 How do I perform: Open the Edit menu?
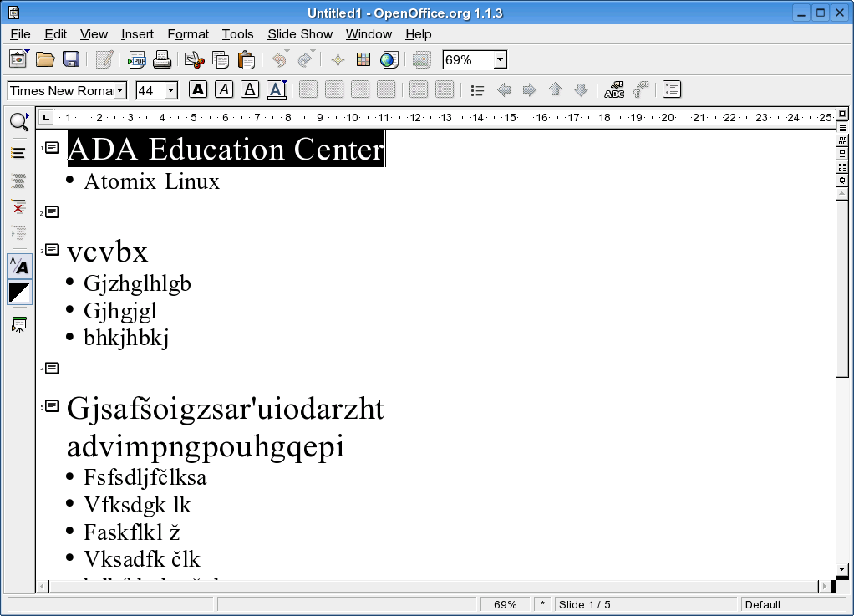pyautogui.click(x=55, y=34)
